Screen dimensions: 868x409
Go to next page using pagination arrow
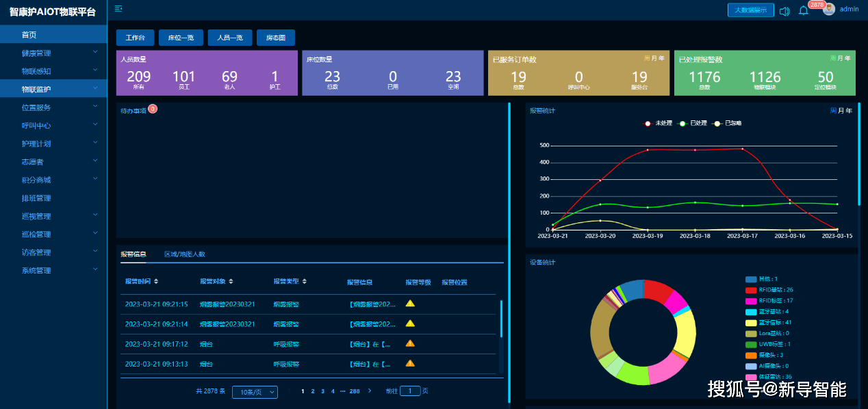click(370, 391)
